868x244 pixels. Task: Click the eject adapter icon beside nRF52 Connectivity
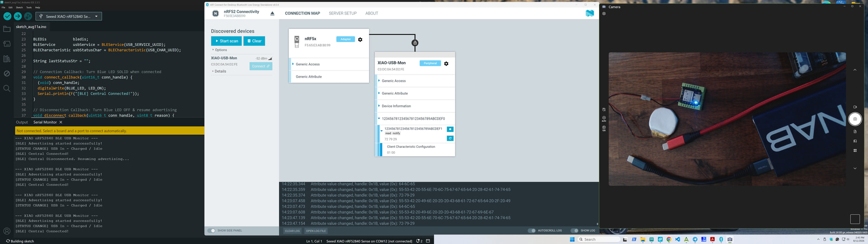pos(272,14)
